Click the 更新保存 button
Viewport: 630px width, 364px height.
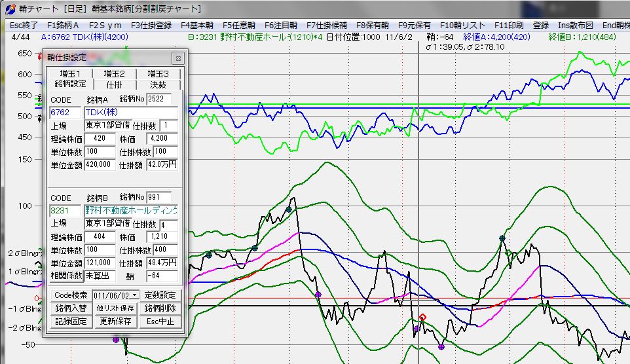coord(115,321)
